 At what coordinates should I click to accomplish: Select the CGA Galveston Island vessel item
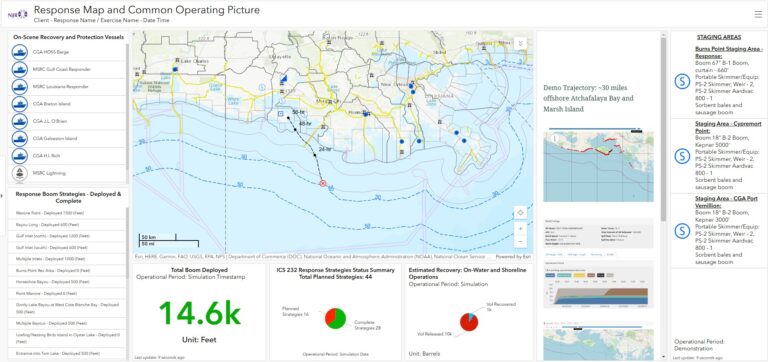point(68,139)
